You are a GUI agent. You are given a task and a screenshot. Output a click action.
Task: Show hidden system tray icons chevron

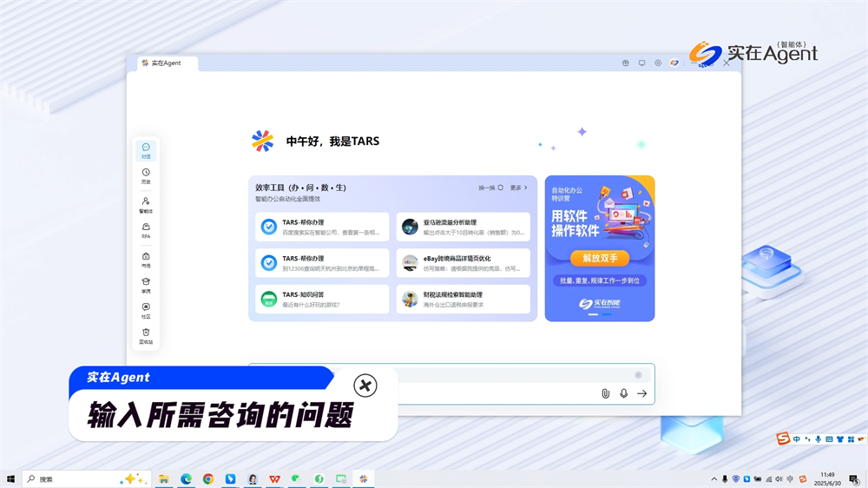(714, 479)
